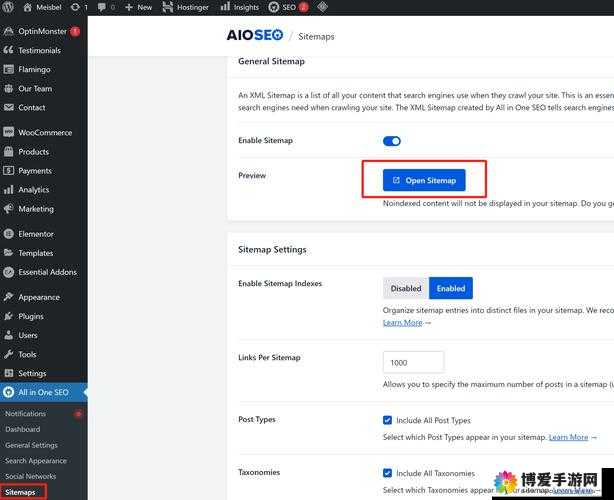Open the Flamingo sidebar icon

8,69
